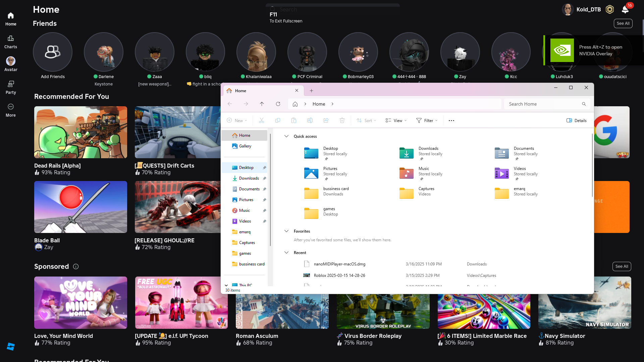Unpin Desktop from navigation pane
Image resolution: width=644 pixels, height=362 pixels.
[264, 168]
